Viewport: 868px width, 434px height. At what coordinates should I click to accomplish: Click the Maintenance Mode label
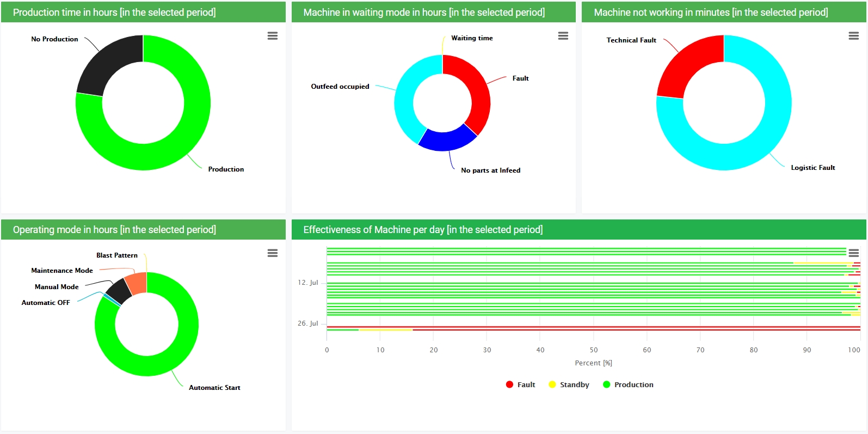point(61,270)
